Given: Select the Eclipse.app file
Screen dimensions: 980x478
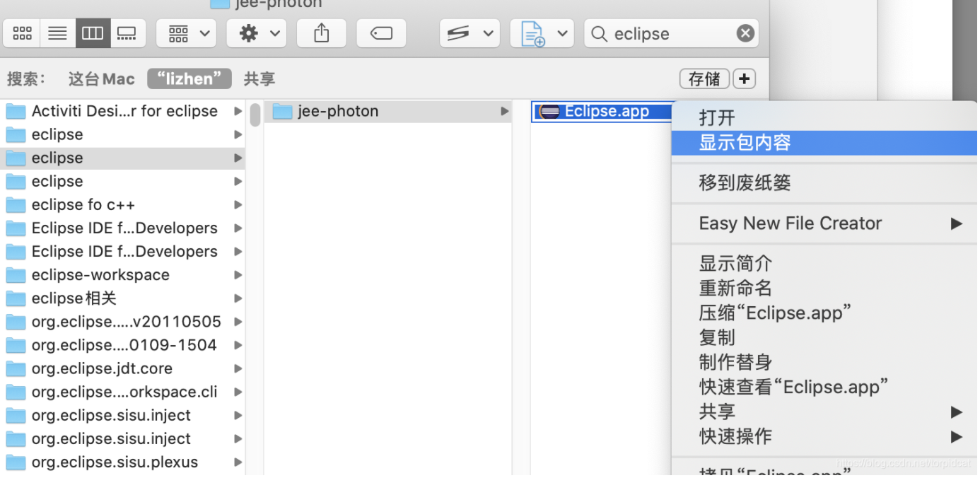Looking at the screenshot, I should (x=601, y=111).
